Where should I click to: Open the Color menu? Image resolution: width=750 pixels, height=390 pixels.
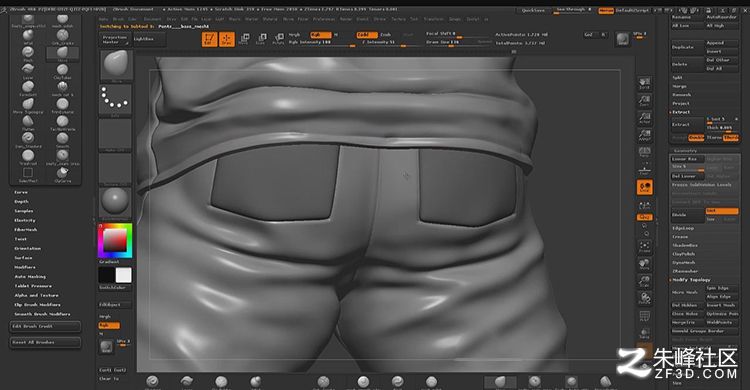coord(132,19)
